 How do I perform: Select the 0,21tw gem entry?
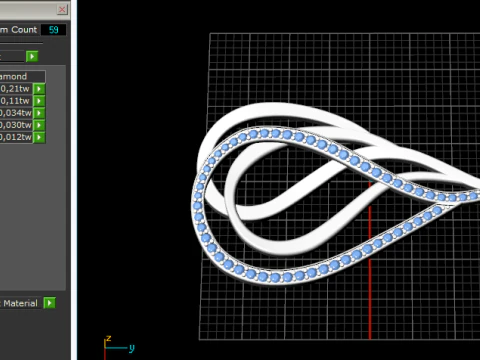[x=16, y=89]
